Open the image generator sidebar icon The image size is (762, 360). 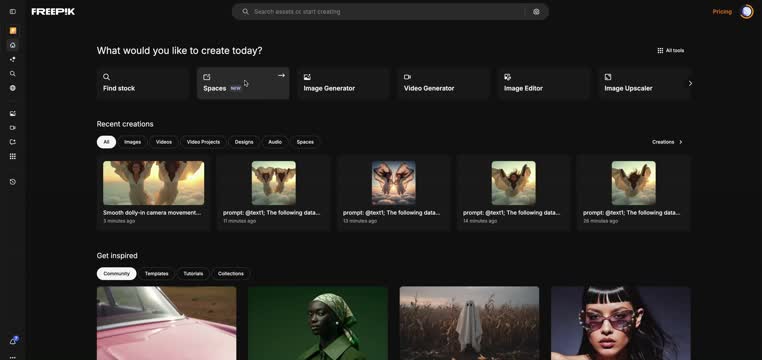click(x=13, y=113)
